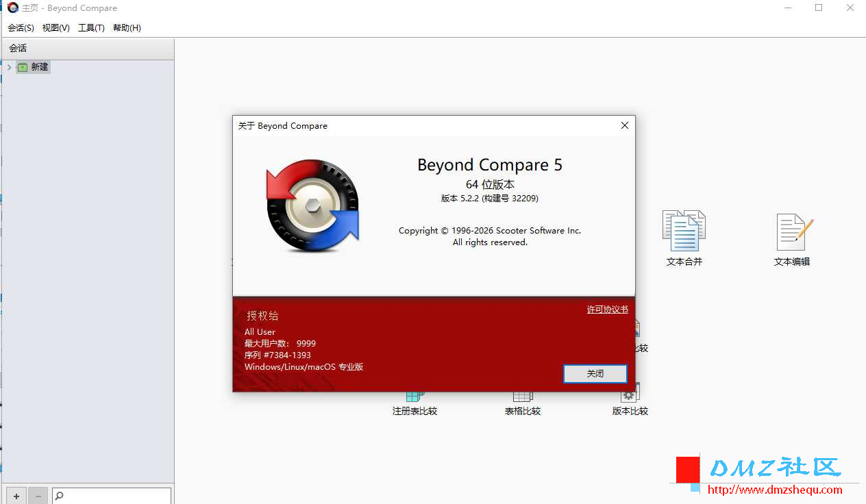Click the magnifier icon in search box
Viewport: 866px width, 504px height.
click(x=59, y=496)
